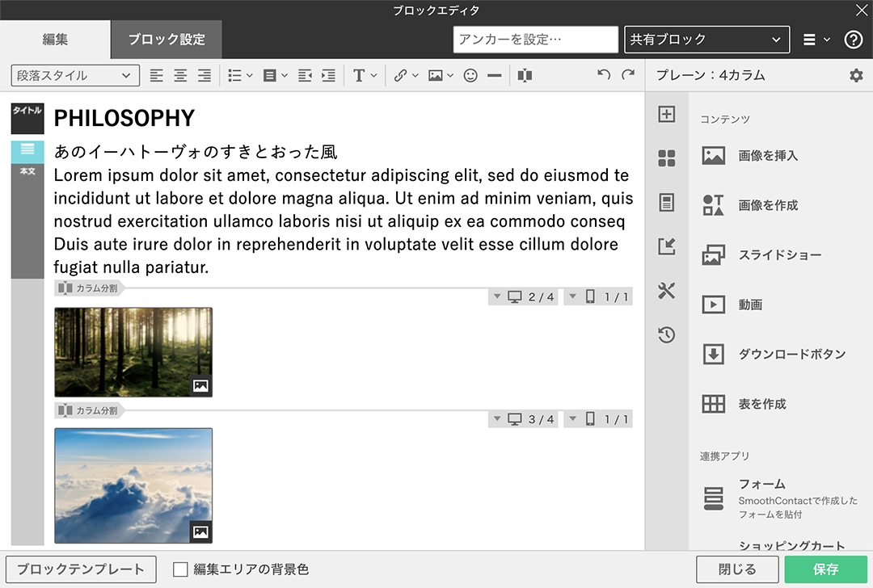Open block settings gear next to プレーン：4カラム
The image size is (873, 588).
856,75
